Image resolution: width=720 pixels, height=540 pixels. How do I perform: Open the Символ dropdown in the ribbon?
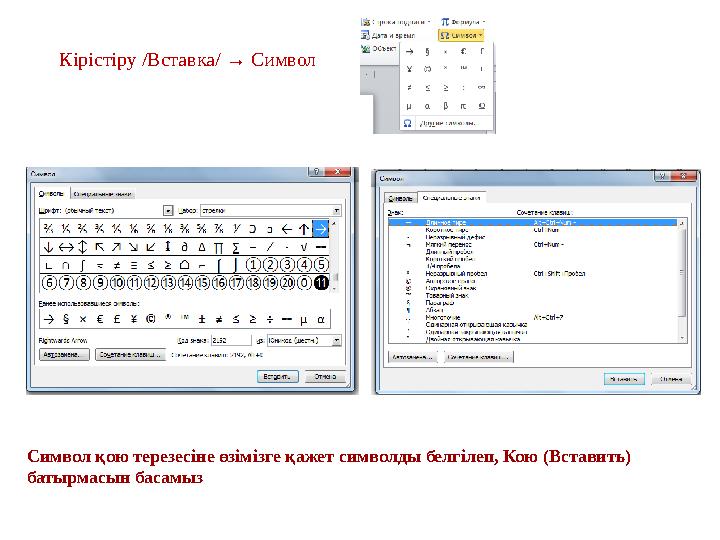[x=461, y=35]
